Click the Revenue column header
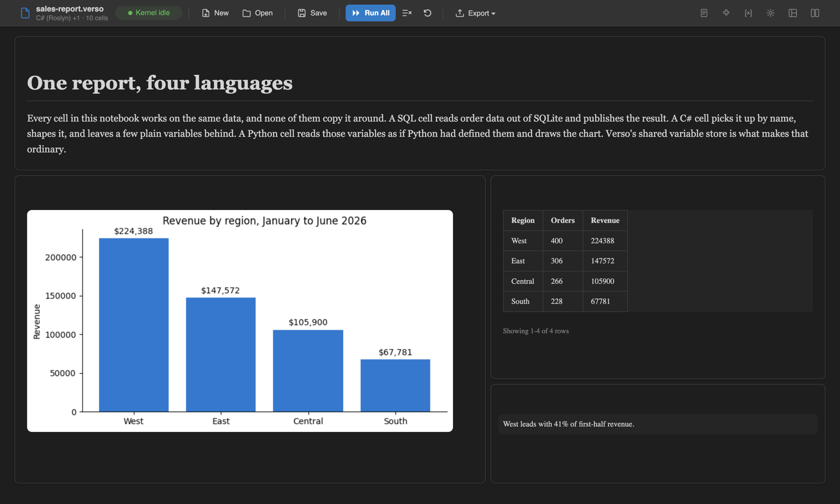Image resolution: width=840 pixels, height=504 pixels. (x=605, y=220)
